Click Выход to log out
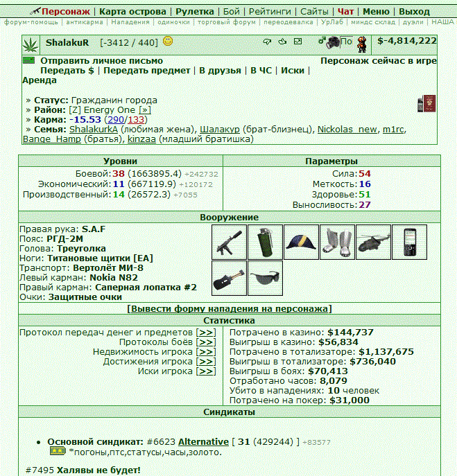The width and height of the screenshot is (457, 476). click(414, 12)
